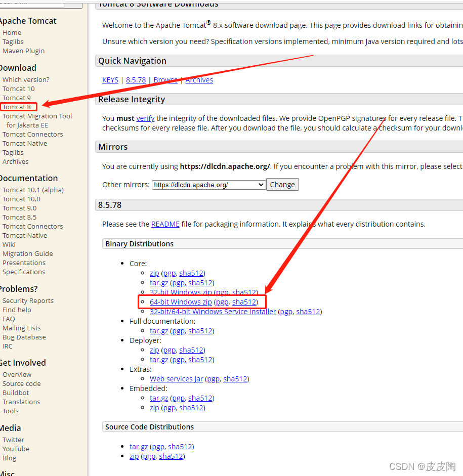The width and height of the screenshot is (463, 476).
Task: Download the 32-bit Windows zip
Action: [181, 292]
